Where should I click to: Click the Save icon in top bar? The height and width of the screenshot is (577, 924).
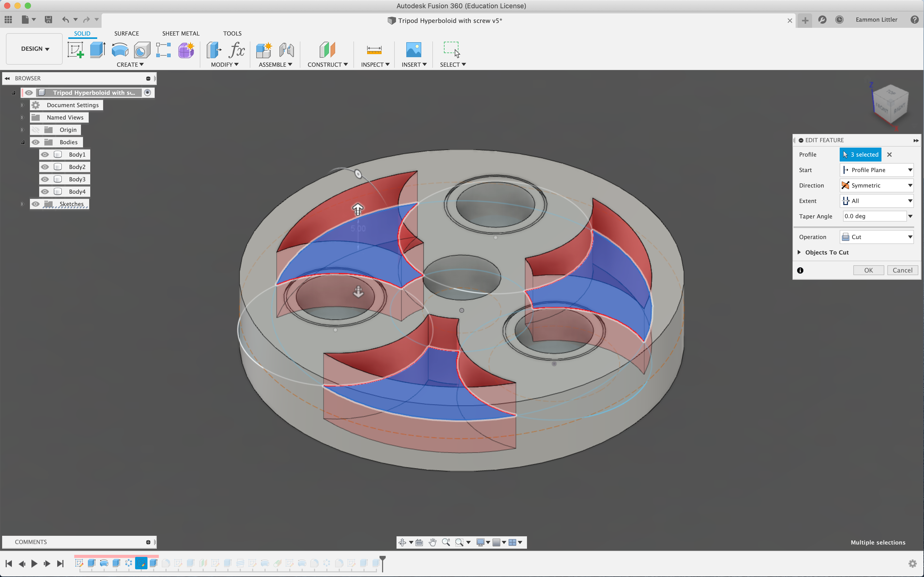coord(48,20)
